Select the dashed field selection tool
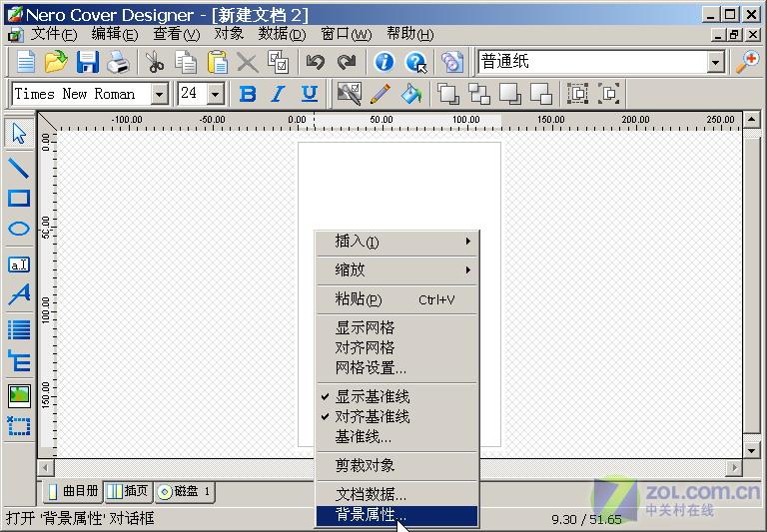This screenshot has width=767, height=532. tap(19, 426)
